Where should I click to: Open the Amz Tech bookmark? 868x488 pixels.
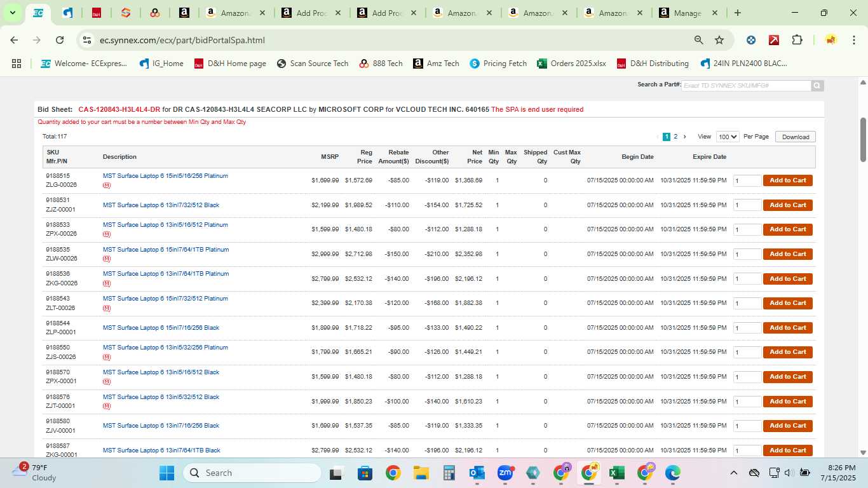(436, 64)
